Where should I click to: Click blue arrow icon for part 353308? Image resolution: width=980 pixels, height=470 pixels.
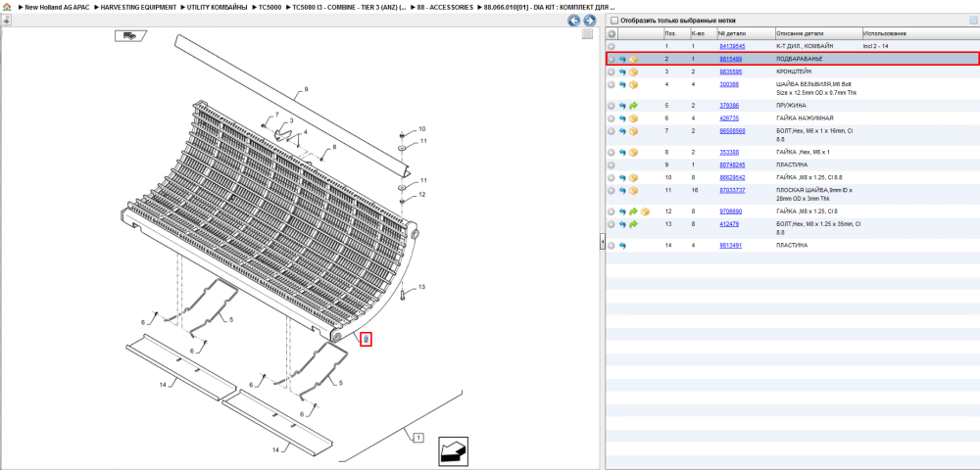(622, 153)
